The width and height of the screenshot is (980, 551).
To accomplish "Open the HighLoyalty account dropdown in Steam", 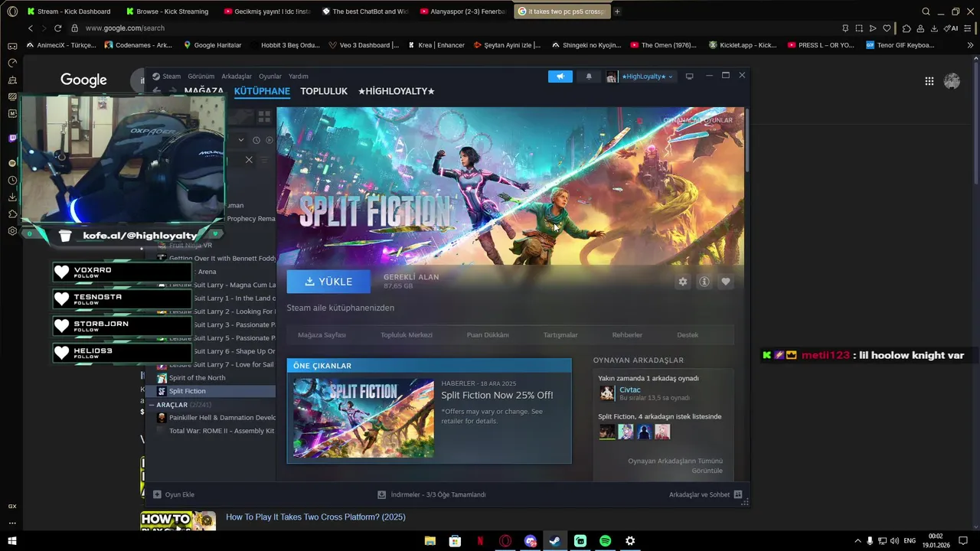I will (641, 77).
